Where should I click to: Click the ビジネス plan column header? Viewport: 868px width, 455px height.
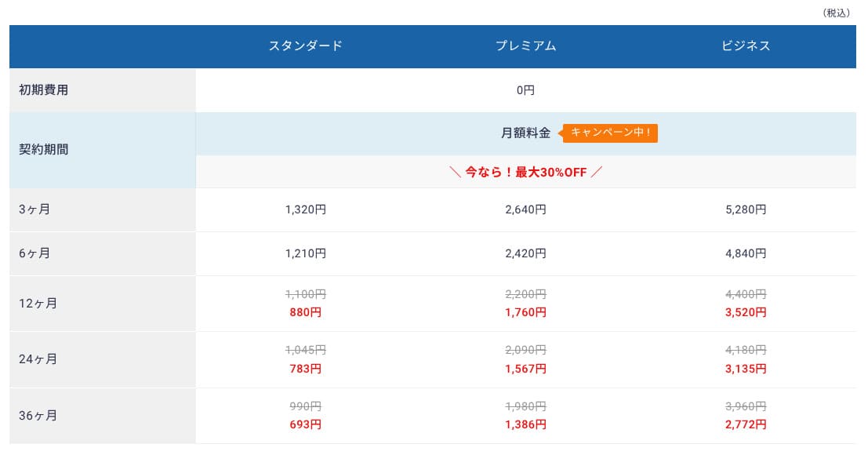pos(746,46)
